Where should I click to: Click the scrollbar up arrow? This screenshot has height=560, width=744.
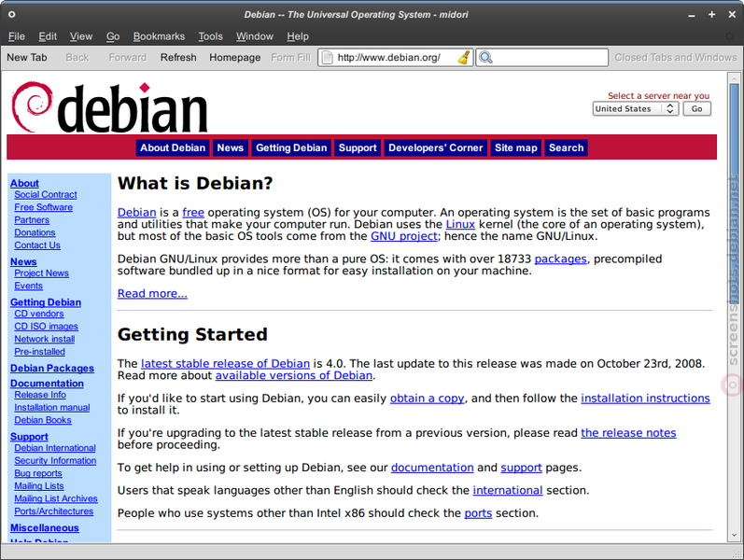pyautogui.click(x=734, y=78)
